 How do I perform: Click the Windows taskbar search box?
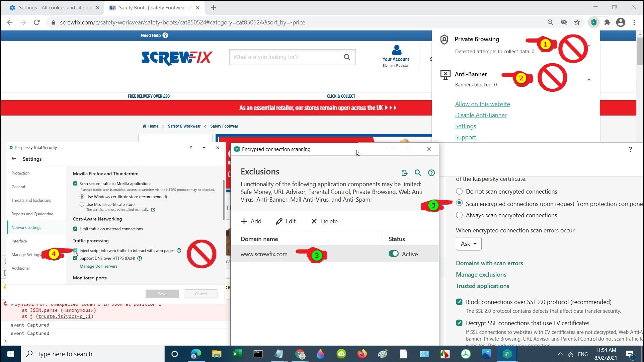coord(93,354)
